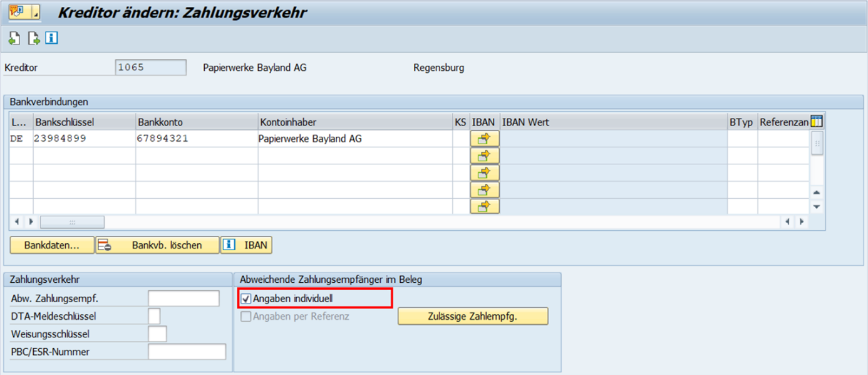Toggle the Angaben per Referenz checkbox
This screenshot has height=375, width=868.
click(x=246, y=317)
